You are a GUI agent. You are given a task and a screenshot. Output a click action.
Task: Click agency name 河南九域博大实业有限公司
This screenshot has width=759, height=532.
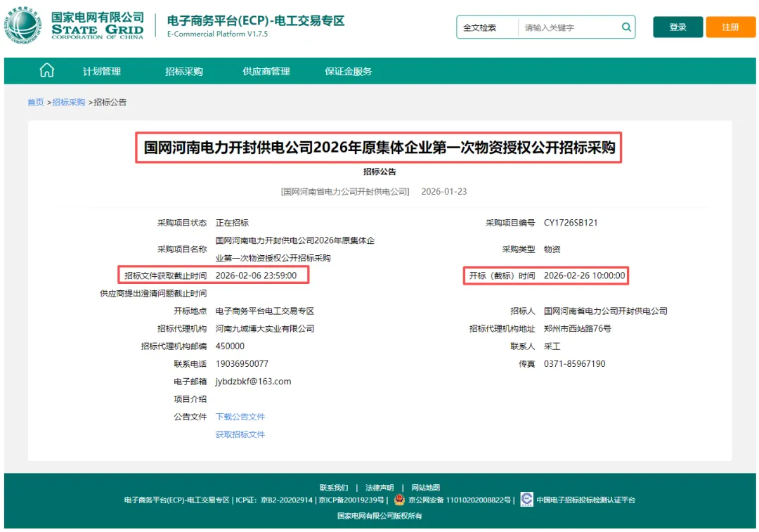pyautogui.click(x=265, y=329)
